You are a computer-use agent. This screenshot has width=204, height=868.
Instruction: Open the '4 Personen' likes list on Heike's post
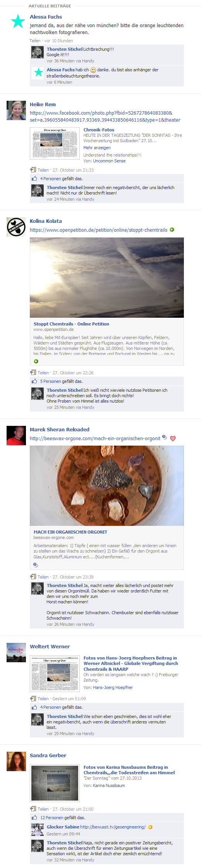[51, 179]
